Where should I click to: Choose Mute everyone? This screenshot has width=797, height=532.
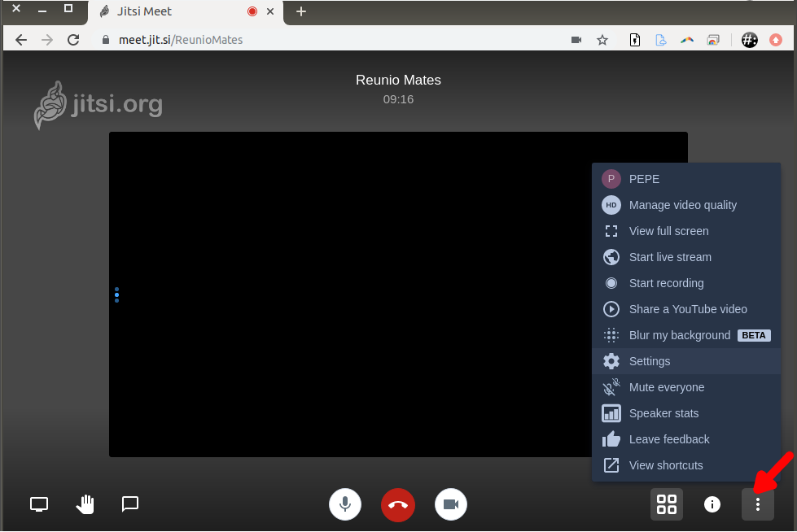pos(666,387)
